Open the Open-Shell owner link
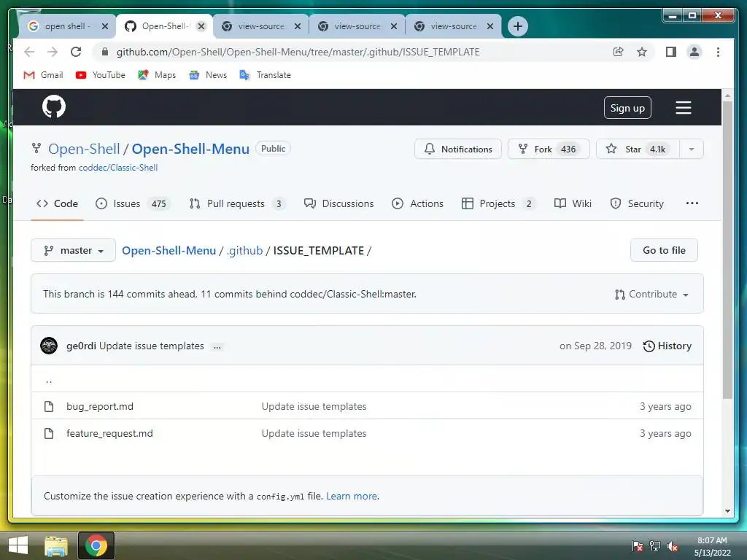The width and height of the screenshot is (747, 560). coord(84,149)
